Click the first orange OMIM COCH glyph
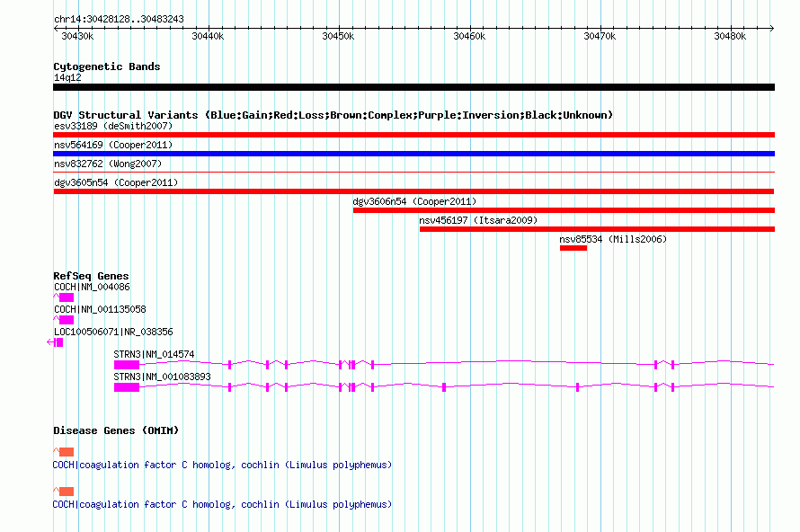Screen dimensions: 800x532 64,452
